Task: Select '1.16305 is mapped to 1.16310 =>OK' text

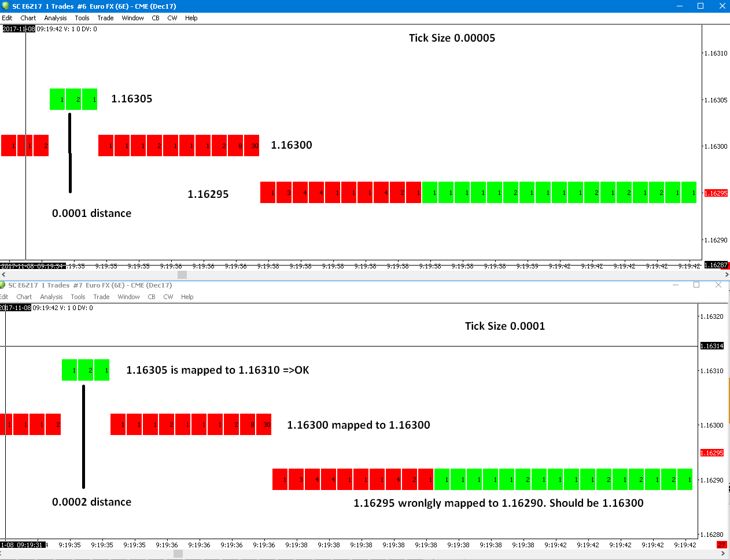Action: click(x=217, y=370)
